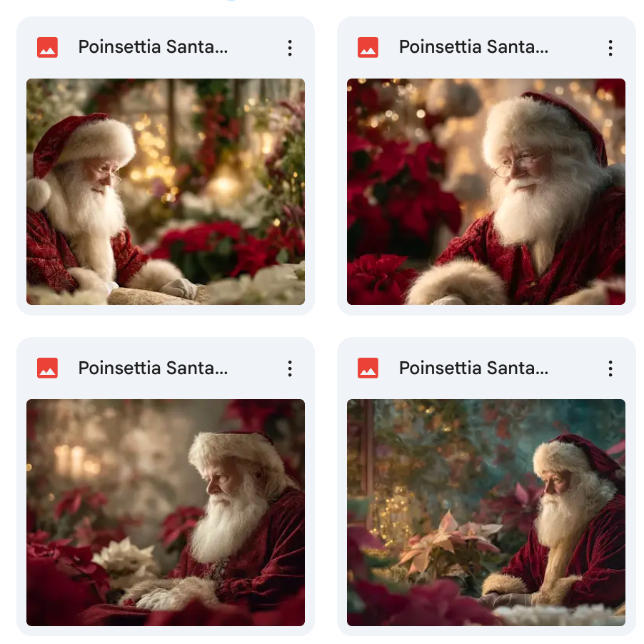This screenshot has width=644, height=644.
Task: Click the image file icon on the glasses close-up Santa card
Action: [368, 48]
